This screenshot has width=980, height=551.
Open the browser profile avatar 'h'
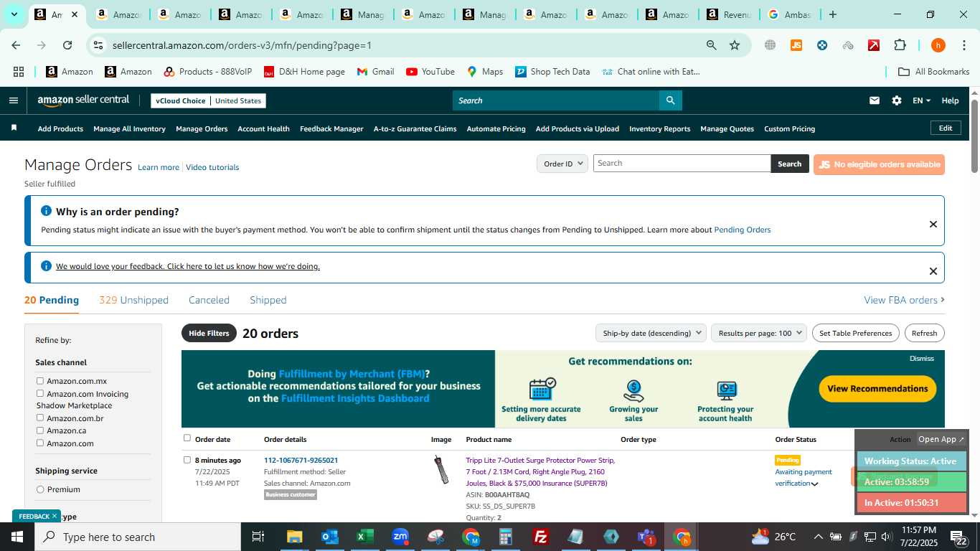[x=938, y=45]
